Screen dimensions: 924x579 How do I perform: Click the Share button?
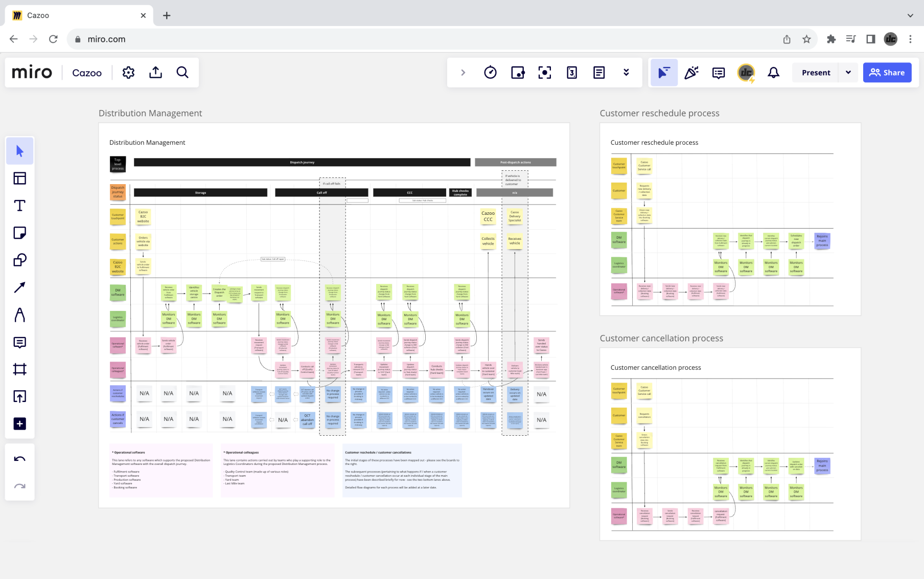[x=887, y=73]
